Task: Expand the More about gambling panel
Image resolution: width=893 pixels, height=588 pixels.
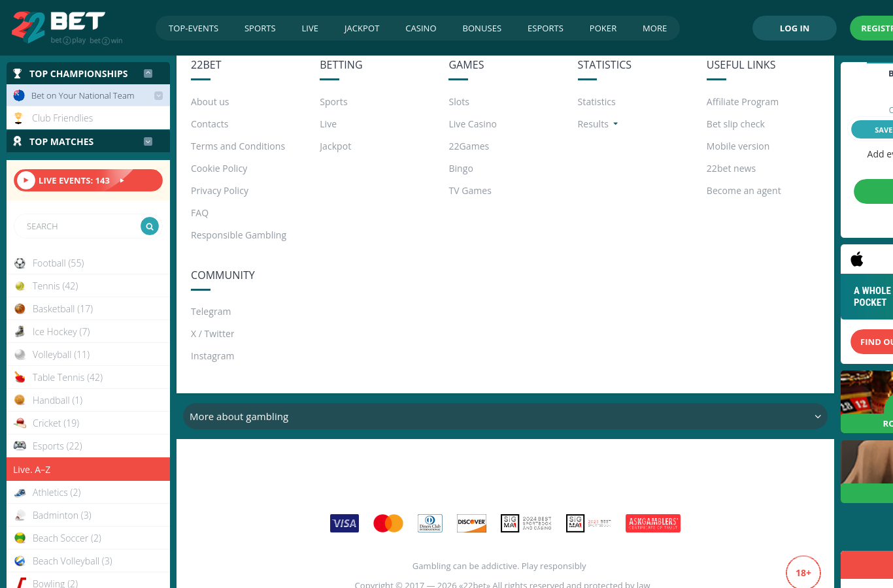Action: pos(505,416)
